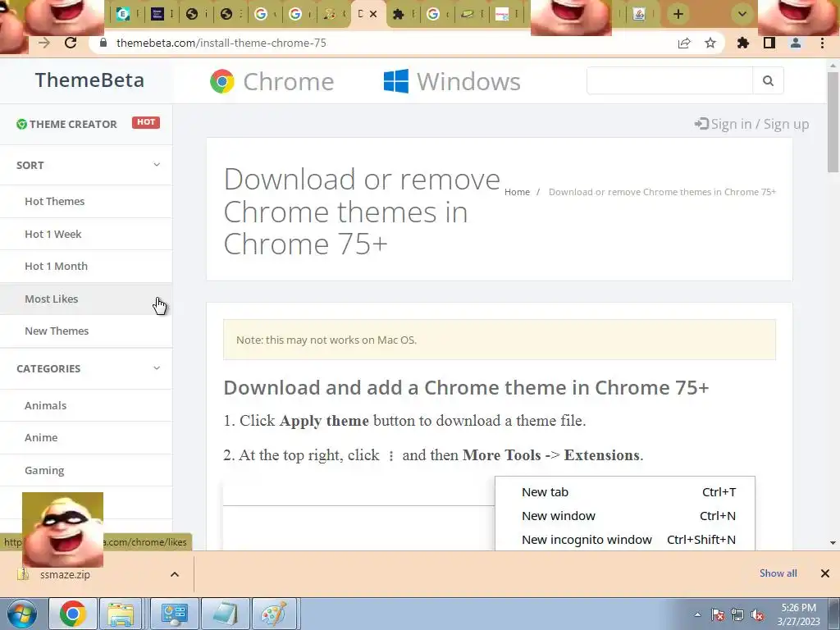Close the downloads bar
This screenshot has width=840, height=630.
[825, 573]
